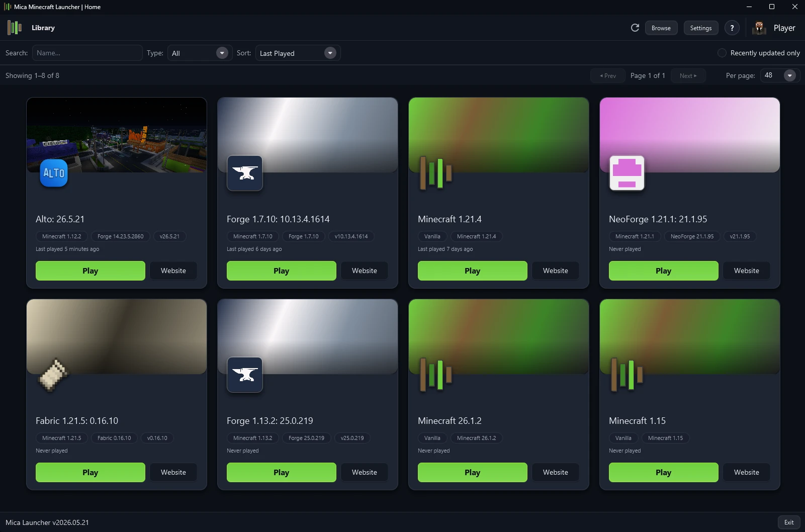Click the Minecraft 26.1.2 bars icon
This screenshot has width=805, height=532.
pos(436,375)
